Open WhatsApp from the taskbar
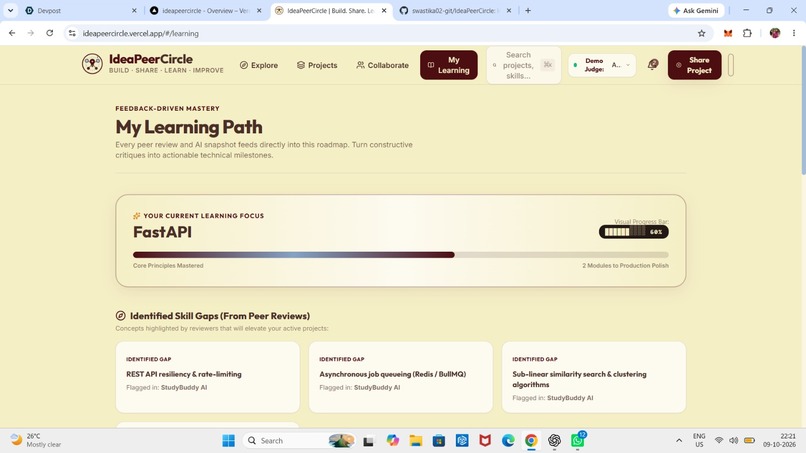 [x=578, y=440]
